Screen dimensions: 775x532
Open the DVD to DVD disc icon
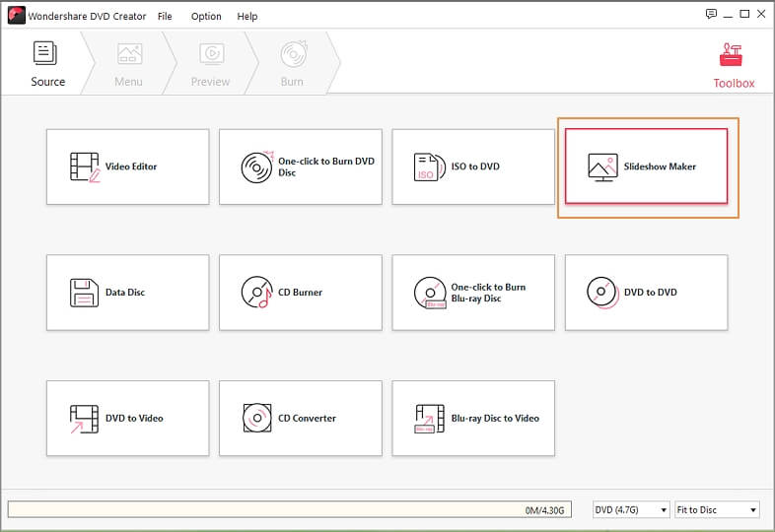[x=602, y=293]
